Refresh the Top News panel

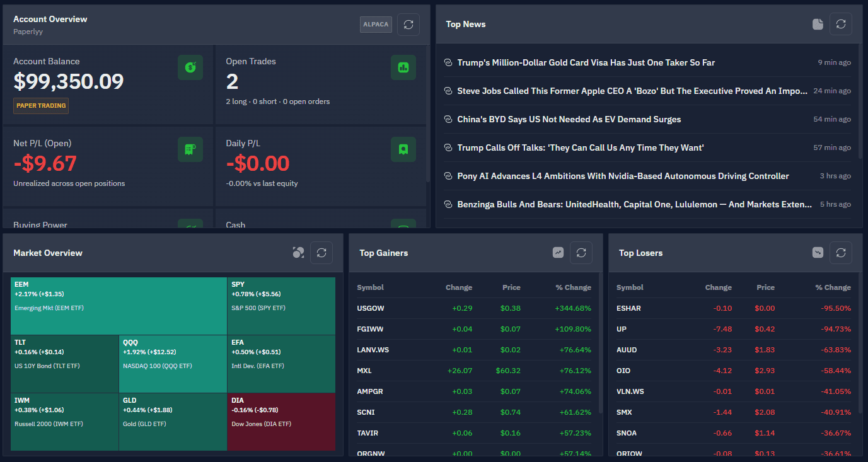(x=841, y=24)
